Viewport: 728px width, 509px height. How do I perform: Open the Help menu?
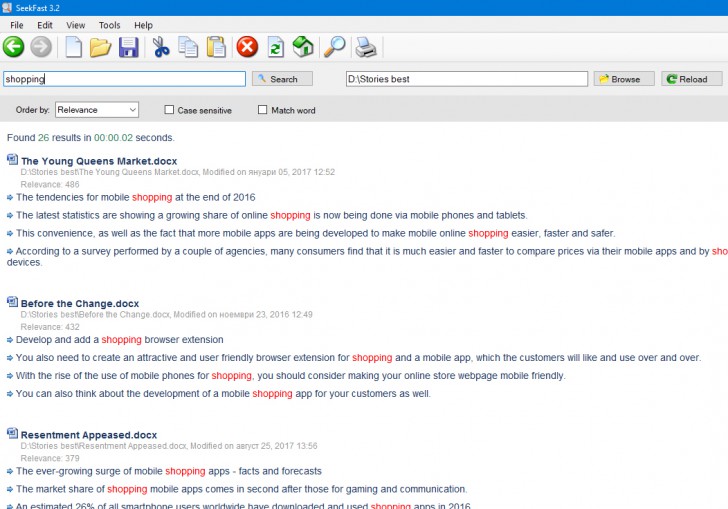[x=143, y=25]
